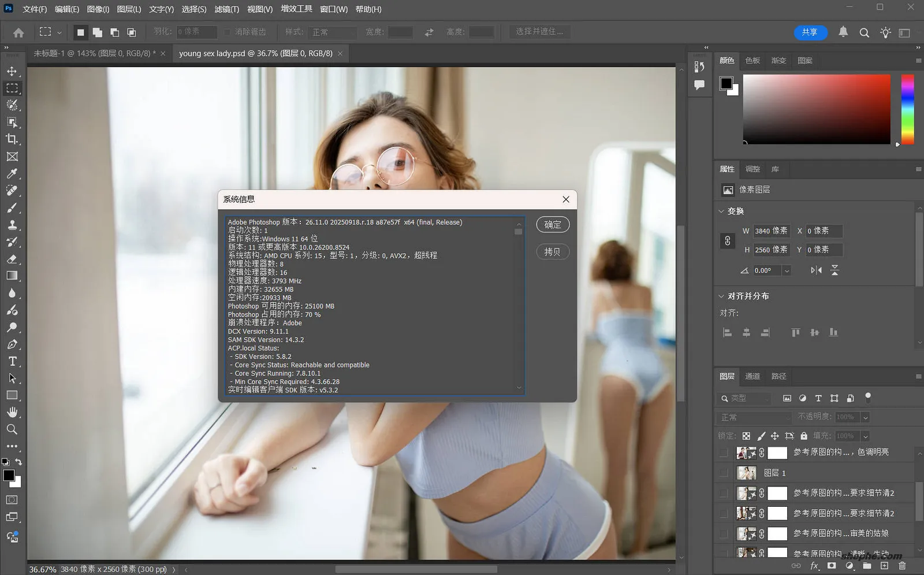Open the fill percentage dropdown
The image size is (924, 575).
click(x=865, y=436)
